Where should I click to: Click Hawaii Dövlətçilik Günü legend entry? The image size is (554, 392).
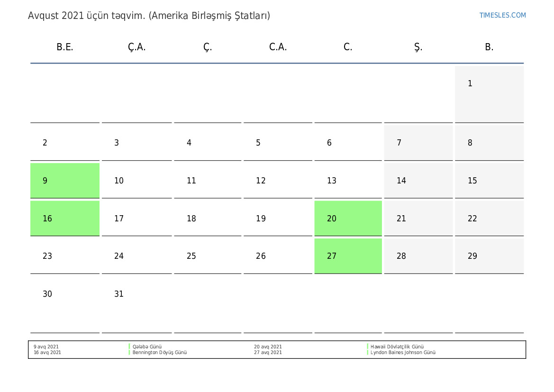point(397,347)
